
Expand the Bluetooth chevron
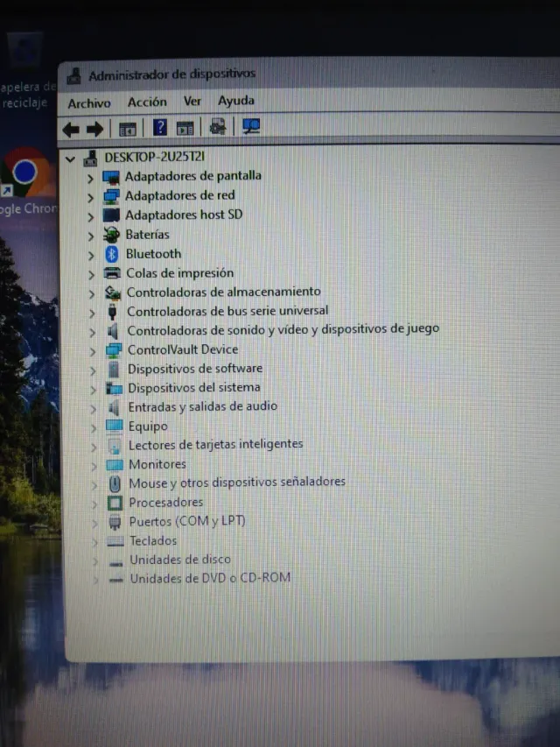91,256
